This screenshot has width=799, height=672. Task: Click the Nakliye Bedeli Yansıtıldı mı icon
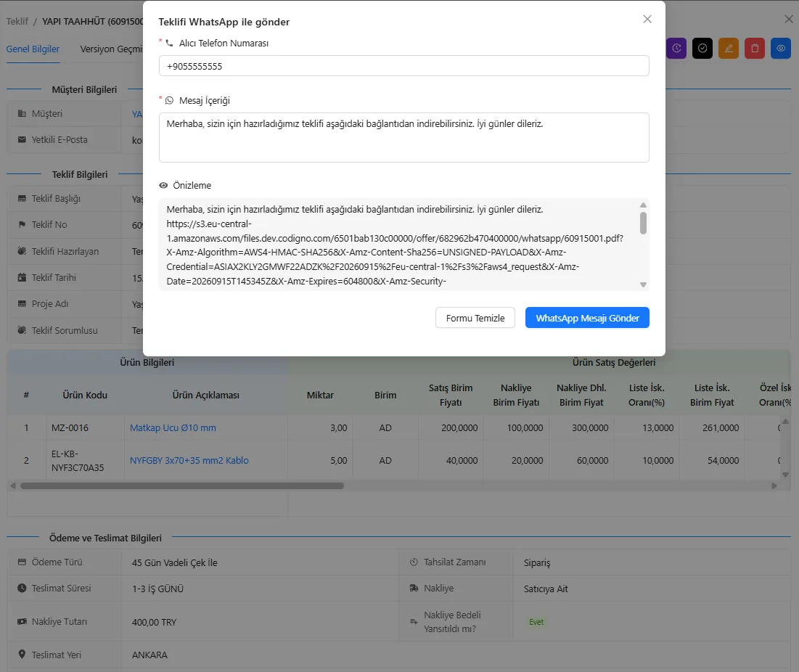(414, 621)
